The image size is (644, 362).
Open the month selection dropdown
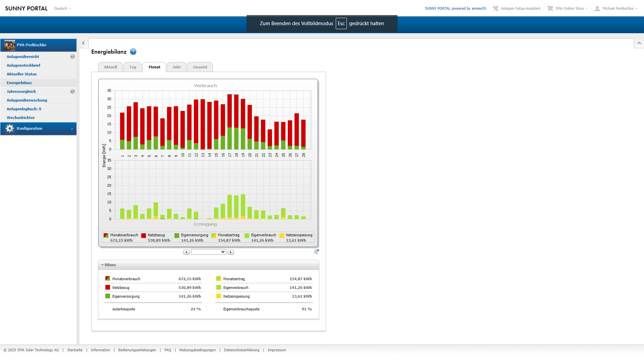(208, 252)
